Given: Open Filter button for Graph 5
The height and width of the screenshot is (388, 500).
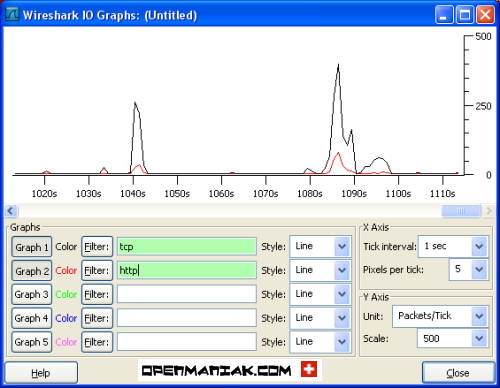Looking at the screenshot, I should [x=97, y=342].
